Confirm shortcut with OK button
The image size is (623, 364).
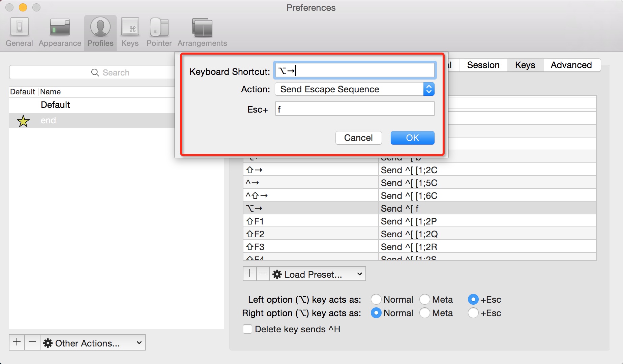click(412, 138)
